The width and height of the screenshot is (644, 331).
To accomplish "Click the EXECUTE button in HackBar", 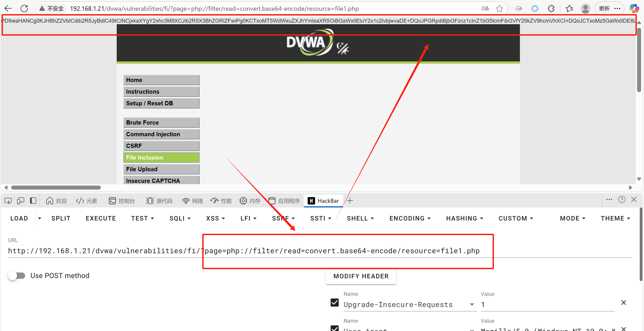I will point(101,219).
